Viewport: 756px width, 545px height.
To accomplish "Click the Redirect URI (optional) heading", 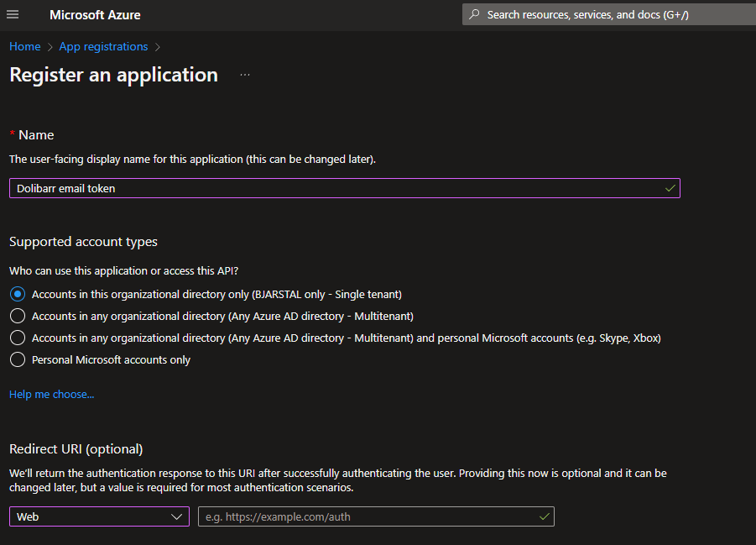I will coord(76,449).
